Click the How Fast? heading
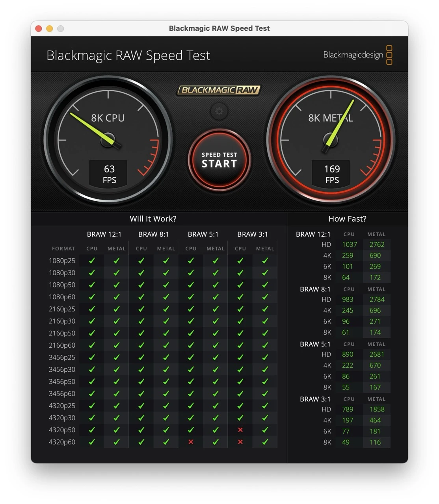Viewport: 439px width, 504px height. click(x=347, y=219)
